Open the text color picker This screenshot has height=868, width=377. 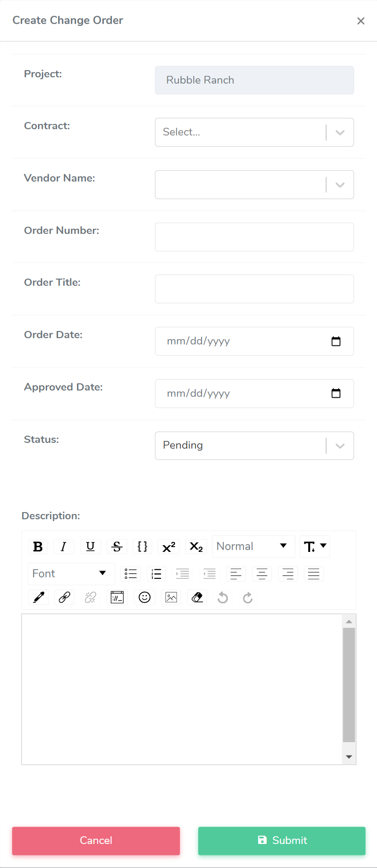[38, 598]
